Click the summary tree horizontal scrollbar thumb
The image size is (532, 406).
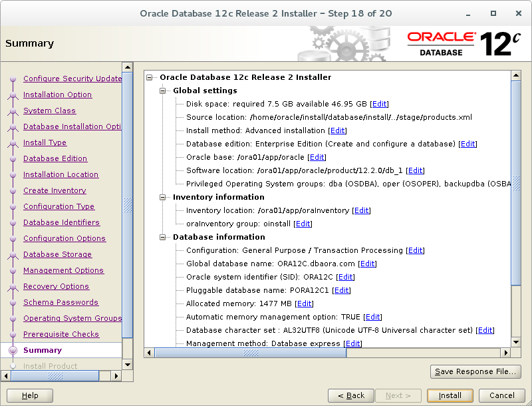point(251,353)
